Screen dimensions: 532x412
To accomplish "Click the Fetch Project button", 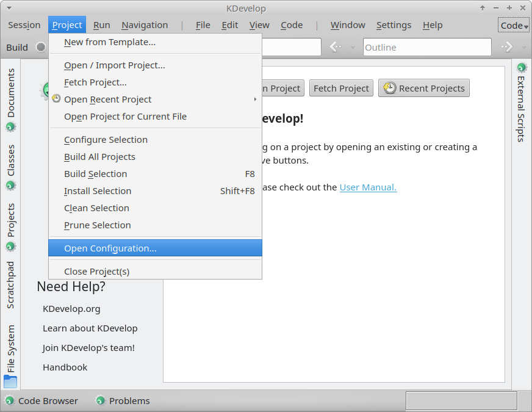I will click(341, 89).
